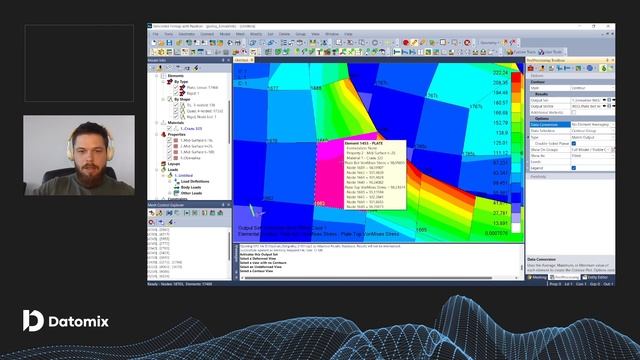Toggle Quad 4-noded shape checkbox
The image size is (640, 360).
[176, 111]
